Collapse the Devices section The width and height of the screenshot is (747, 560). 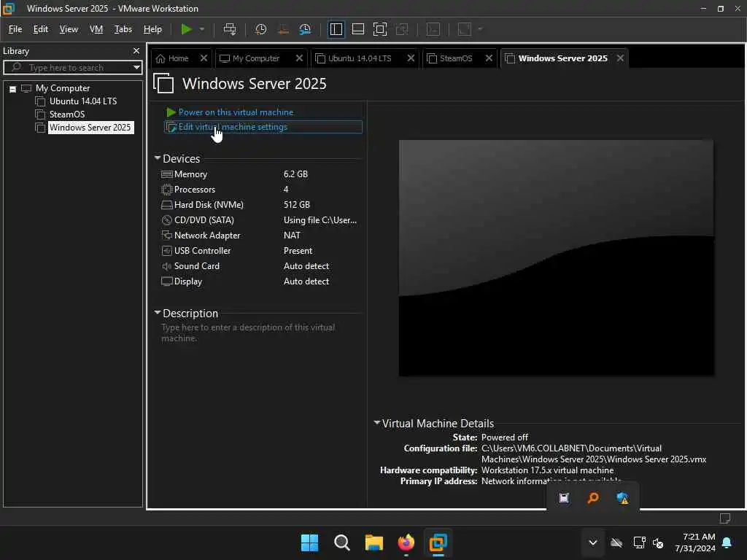tap(158, 157)
